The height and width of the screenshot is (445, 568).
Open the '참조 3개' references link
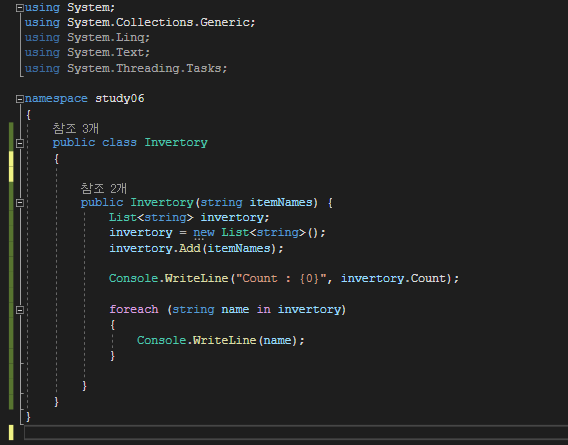click(76, 128)
